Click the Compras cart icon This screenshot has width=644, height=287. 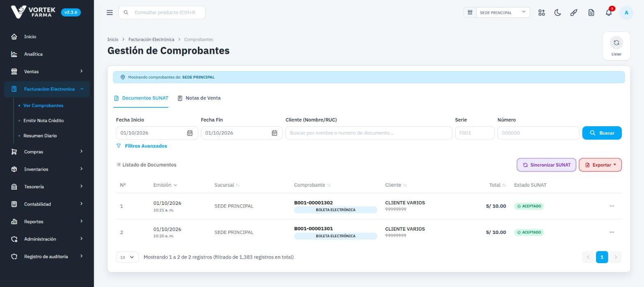[x=14, y=152]
